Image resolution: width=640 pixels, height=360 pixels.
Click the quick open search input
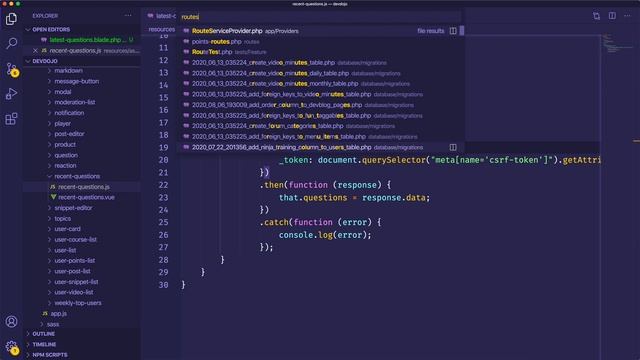point(320,17)
